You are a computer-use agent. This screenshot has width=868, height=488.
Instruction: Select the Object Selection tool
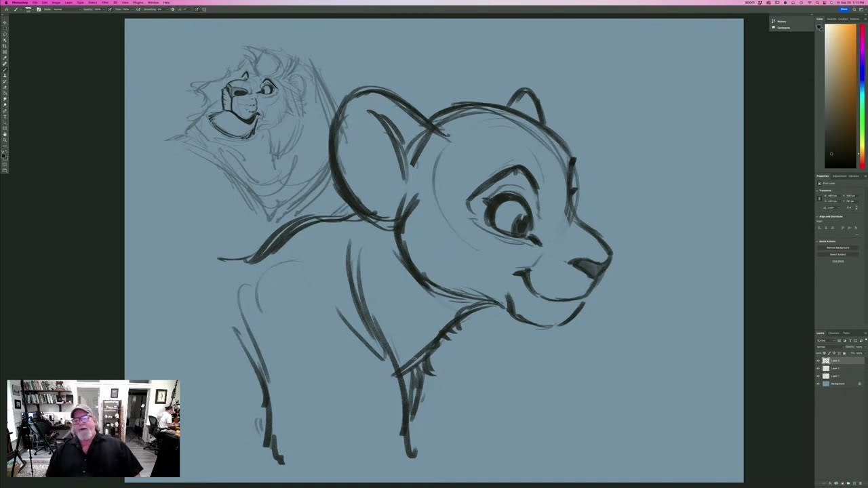pos(5,39)
